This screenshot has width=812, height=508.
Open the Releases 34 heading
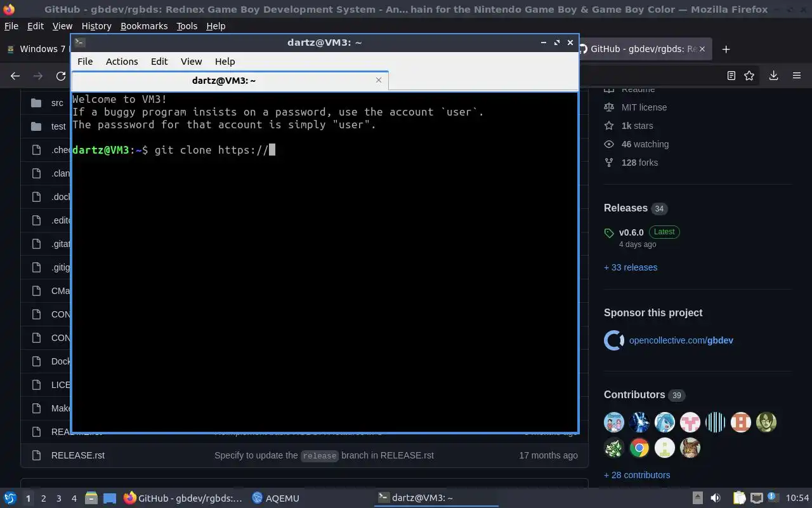[636, 208]
